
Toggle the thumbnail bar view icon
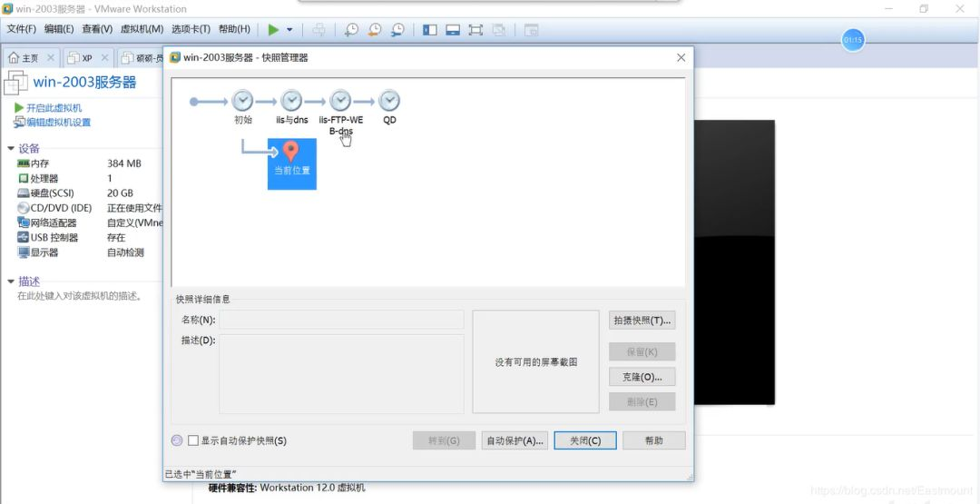point(453,29)
